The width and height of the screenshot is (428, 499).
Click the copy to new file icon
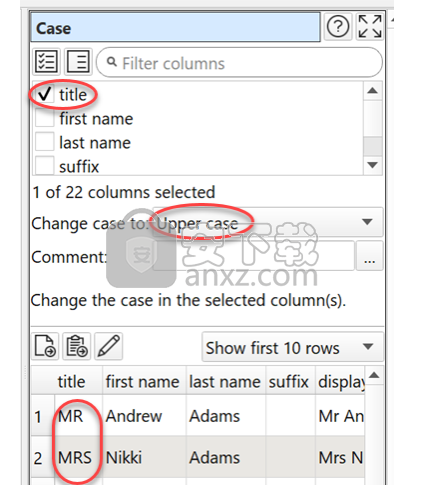(x=45, y=346)
